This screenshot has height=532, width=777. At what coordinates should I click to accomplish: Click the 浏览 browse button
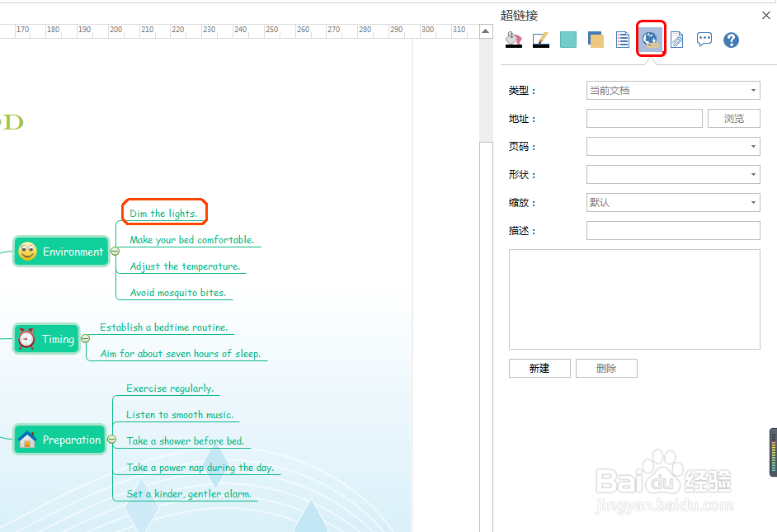(733, 118)
